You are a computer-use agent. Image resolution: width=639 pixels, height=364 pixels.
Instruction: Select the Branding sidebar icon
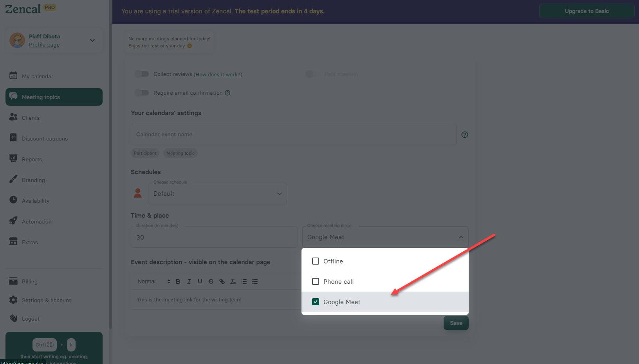[x=13, y=180]
